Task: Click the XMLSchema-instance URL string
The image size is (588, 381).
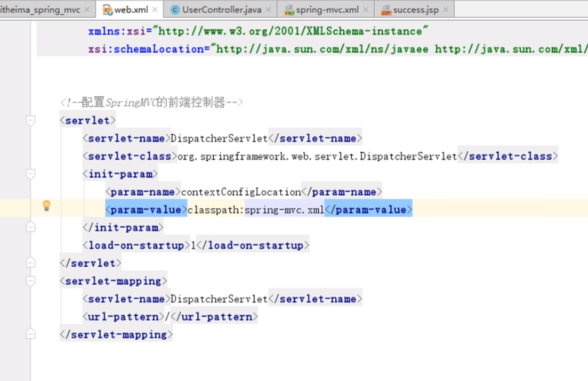Action: coord(291,31)
